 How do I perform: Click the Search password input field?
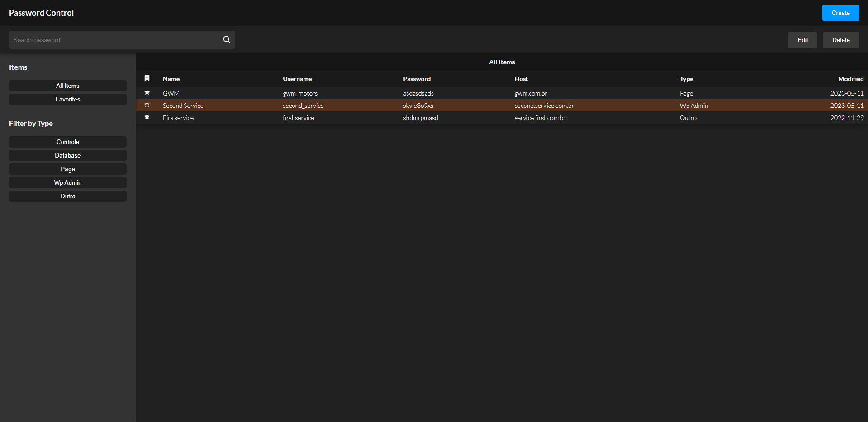pos(113,39)
